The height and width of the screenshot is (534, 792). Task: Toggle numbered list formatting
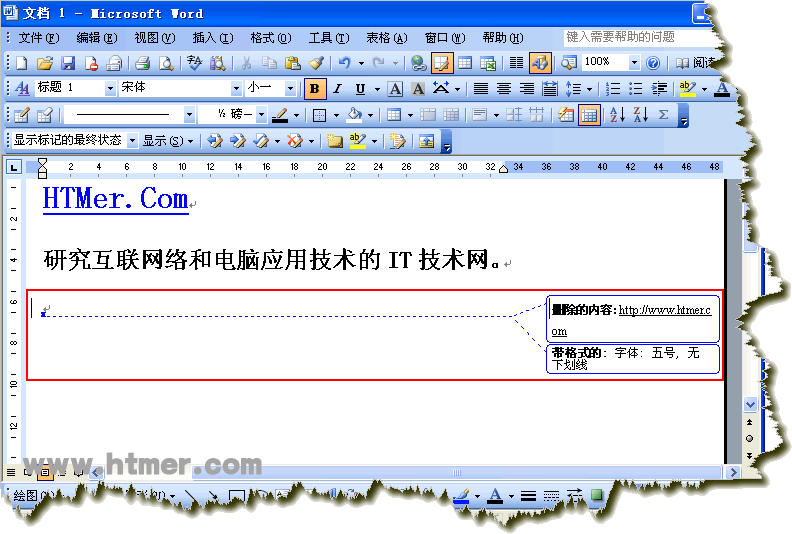(613, 89)
